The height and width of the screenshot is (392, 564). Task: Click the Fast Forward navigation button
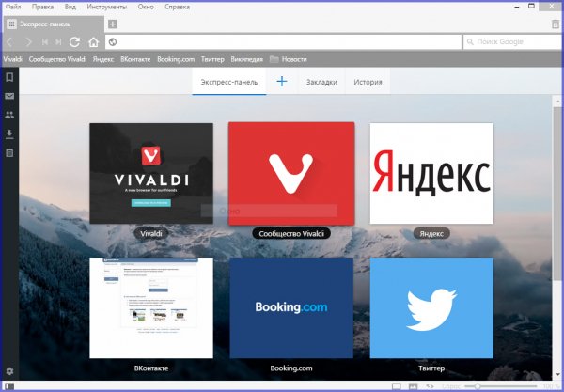pos(58,42)
